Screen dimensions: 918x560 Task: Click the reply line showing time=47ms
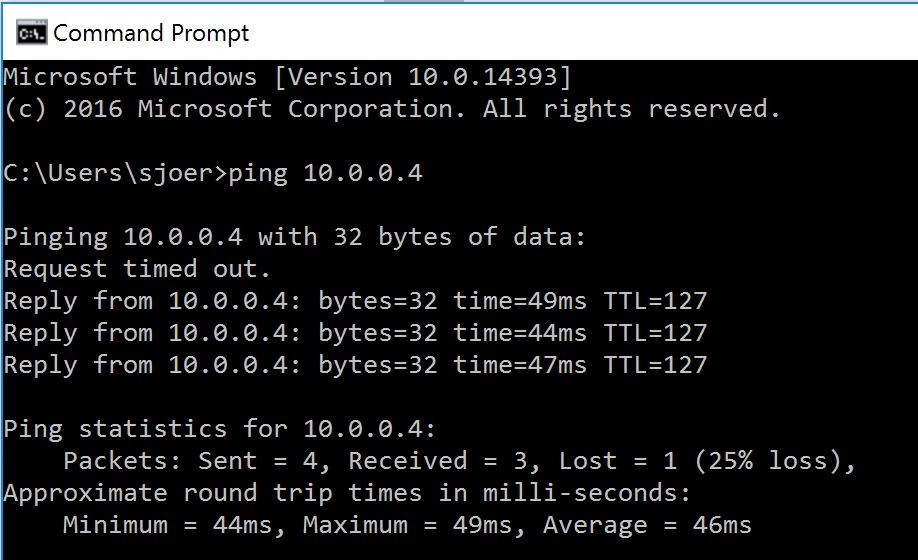(x=355, y=365)
